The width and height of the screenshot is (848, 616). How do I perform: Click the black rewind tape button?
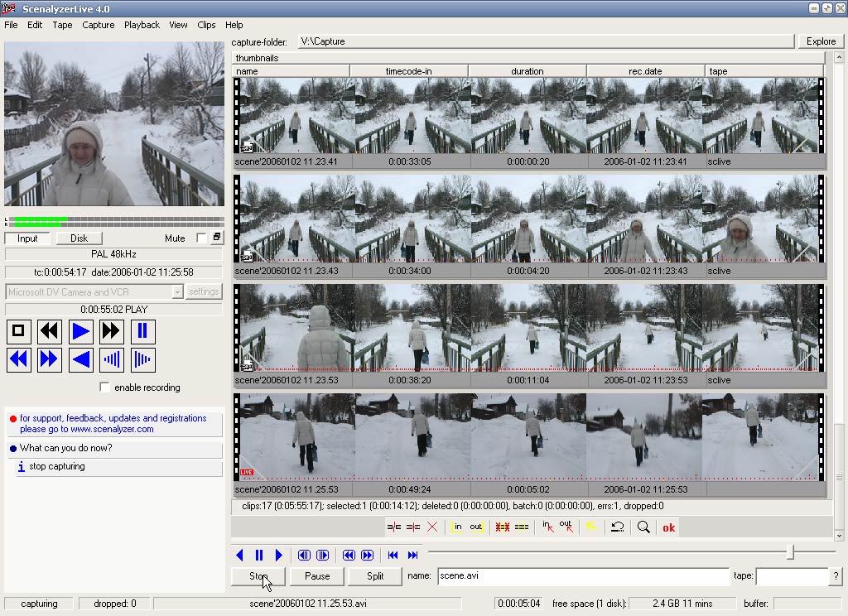[50, 332]
